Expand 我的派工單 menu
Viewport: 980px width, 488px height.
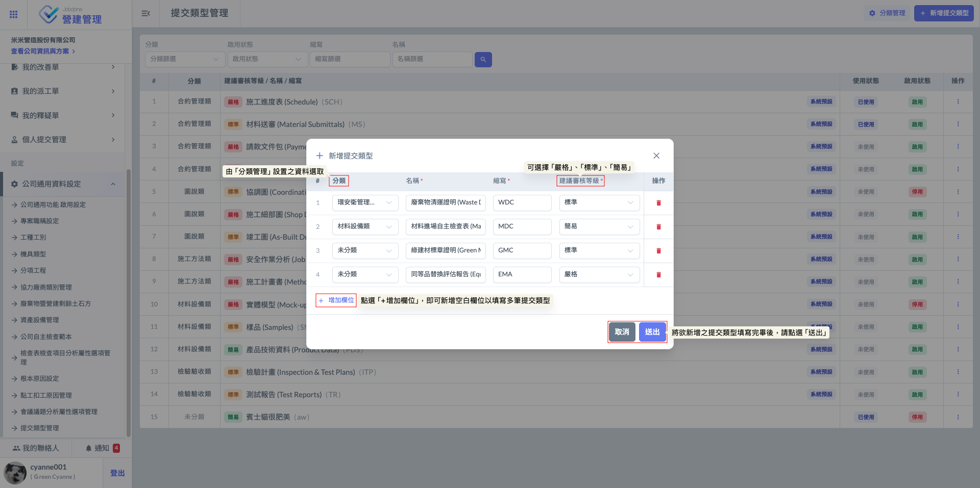pyautogui.click(x=62, y=91)
